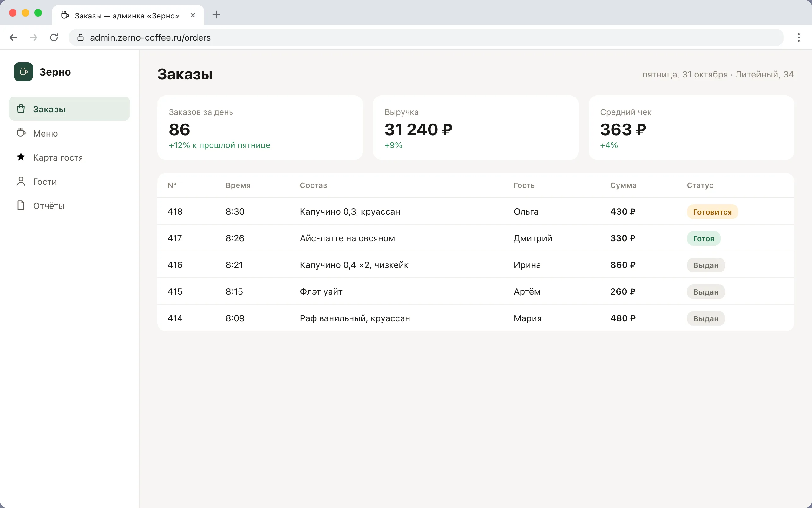
Task: Reload the page with the refresh icon
Action: 54,37
